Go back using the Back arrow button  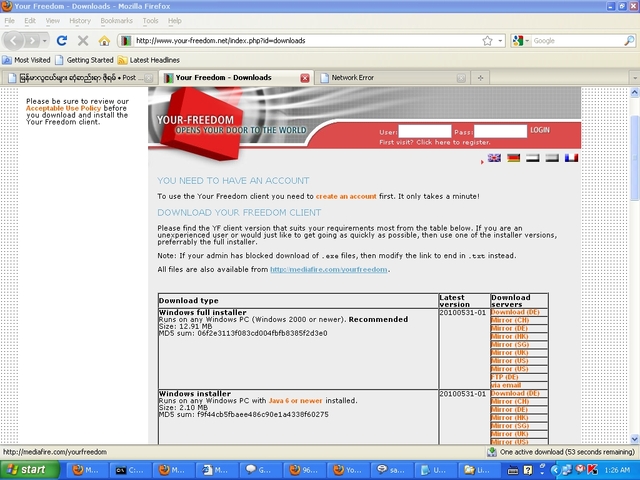[x=13, y=40]
